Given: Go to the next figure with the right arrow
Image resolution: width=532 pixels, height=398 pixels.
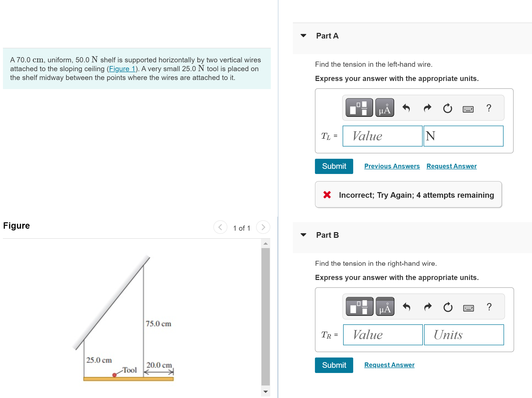Looking at the screenshot, I should [x=263, y=227].
